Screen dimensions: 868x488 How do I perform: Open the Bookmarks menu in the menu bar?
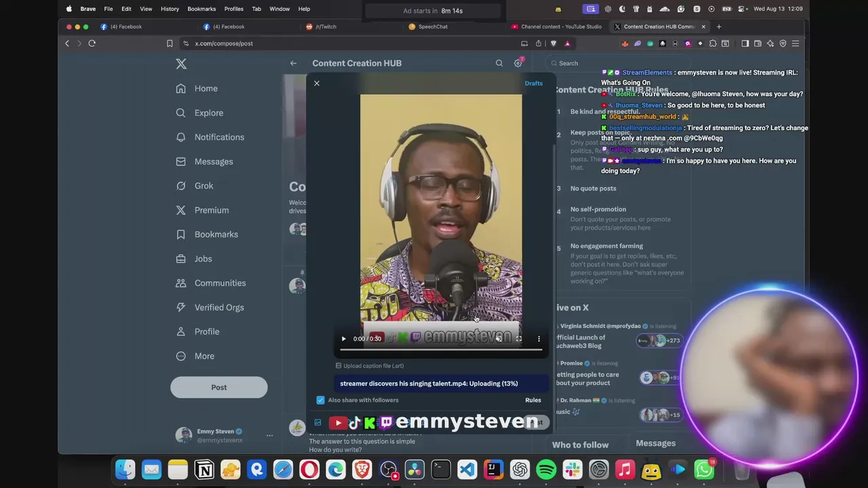tap(201, 9)
